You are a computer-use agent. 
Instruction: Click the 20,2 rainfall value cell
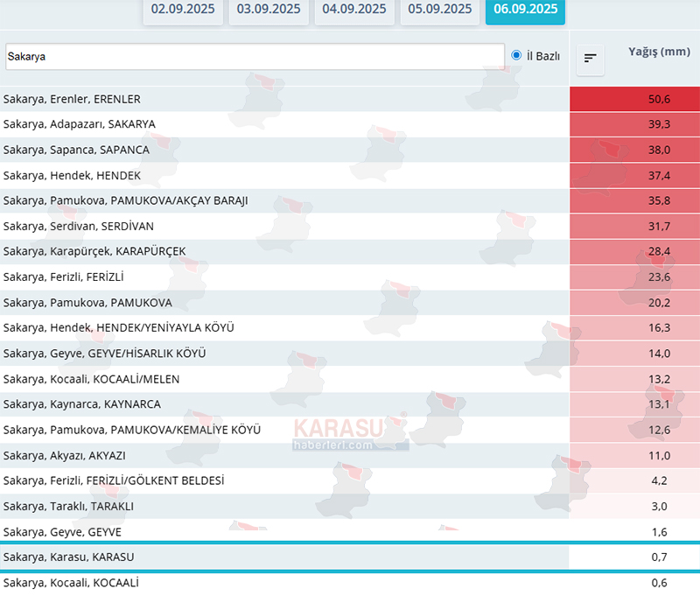pos(634,303)
